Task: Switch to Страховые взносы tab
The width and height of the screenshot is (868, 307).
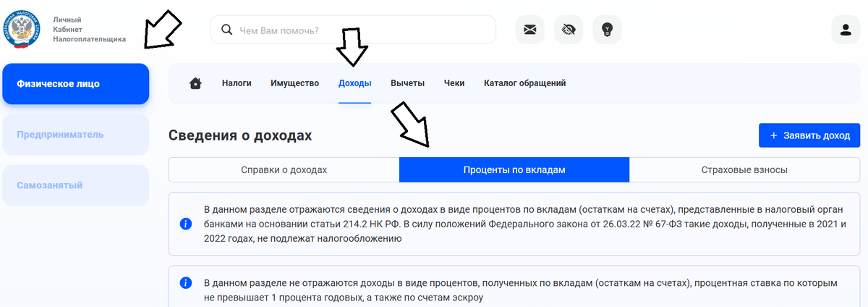Action: [744, 170]
